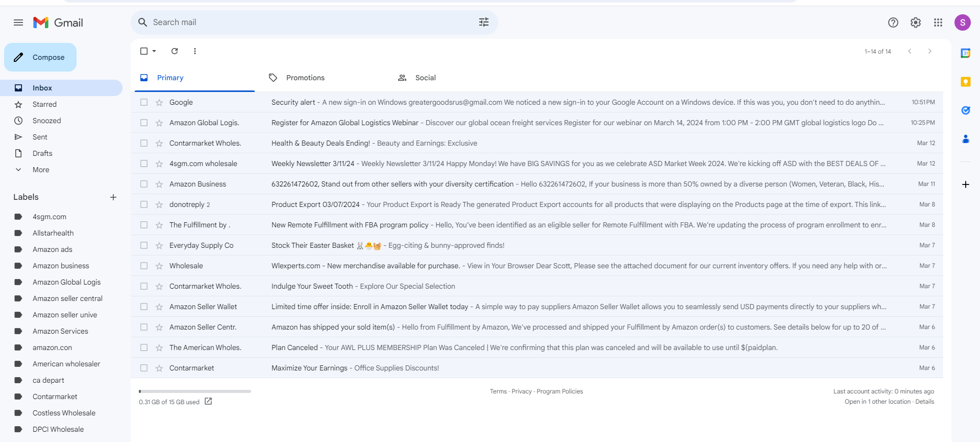Go to older messages page arrow
The image size is (980, 442).
pos(930,51)
